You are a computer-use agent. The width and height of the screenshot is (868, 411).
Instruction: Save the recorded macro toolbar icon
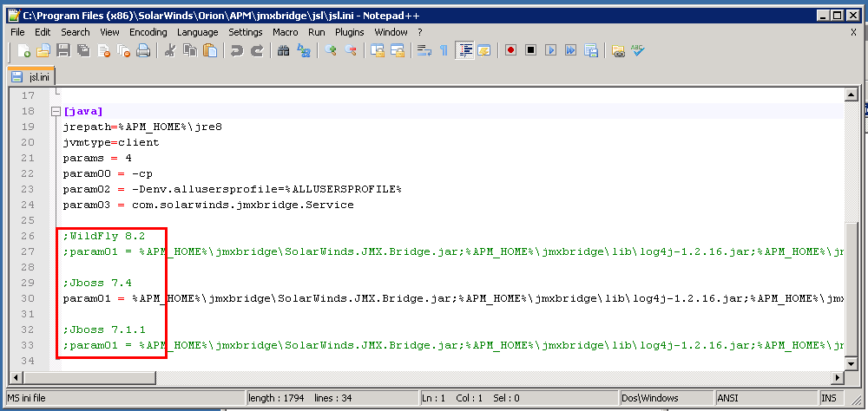tap(590, 51)
